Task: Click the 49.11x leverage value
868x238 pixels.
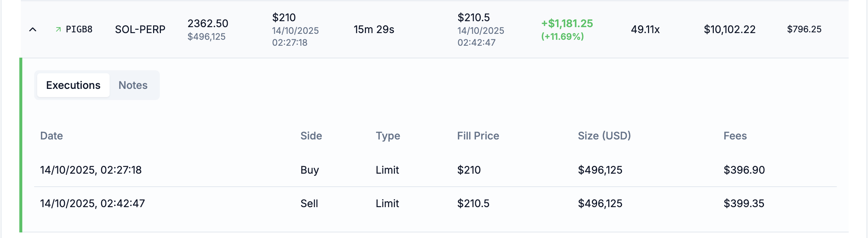Action: pos(645,29)
